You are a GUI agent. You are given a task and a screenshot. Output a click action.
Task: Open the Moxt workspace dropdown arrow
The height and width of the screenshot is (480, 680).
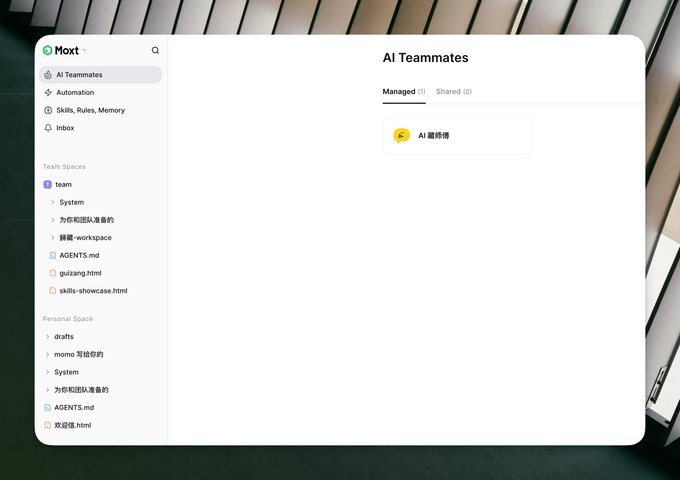[85, 50]
